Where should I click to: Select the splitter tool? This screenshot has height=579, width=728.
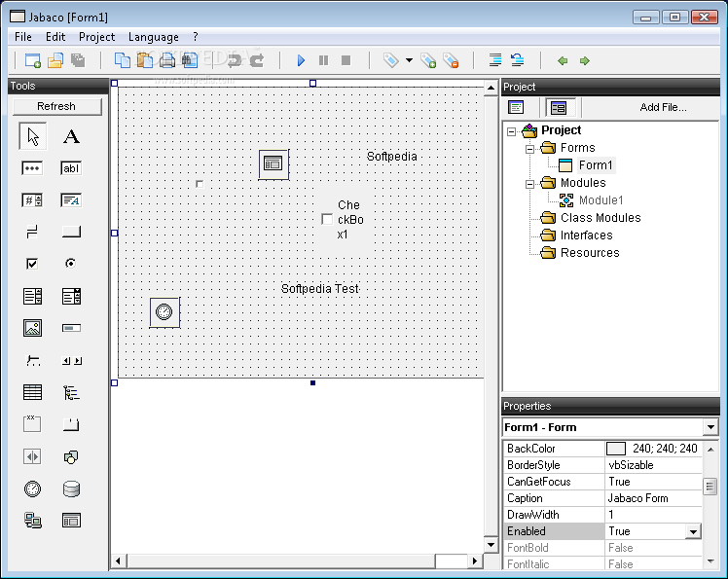[32, 456]
